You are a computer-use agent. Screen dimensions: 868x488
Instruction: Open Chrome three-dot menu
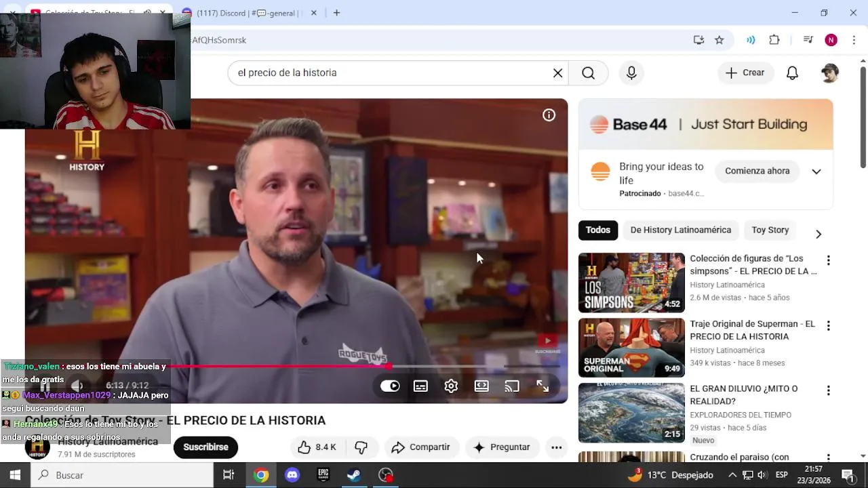coord(853,40)
